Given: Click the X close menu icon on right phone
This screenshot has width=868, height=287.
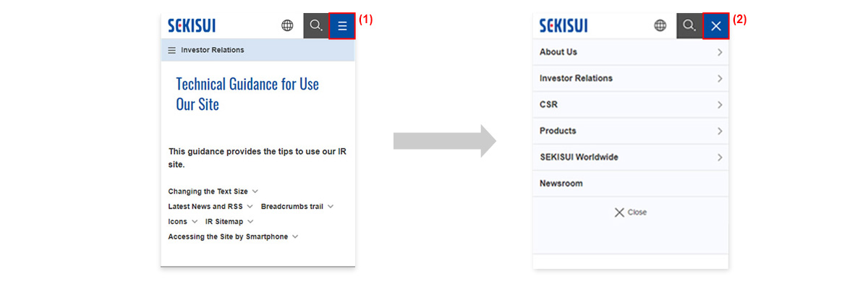Looking at the screenshot, I should 715,26.
